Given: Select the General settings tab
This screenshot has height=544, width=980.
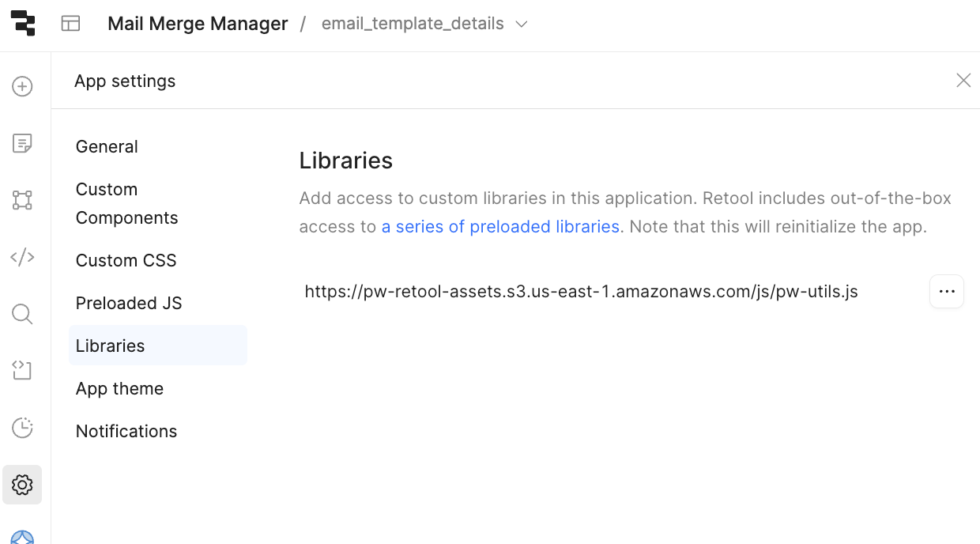Looking at the screenshot, I should pyautogui.click(x=107, y=147).
